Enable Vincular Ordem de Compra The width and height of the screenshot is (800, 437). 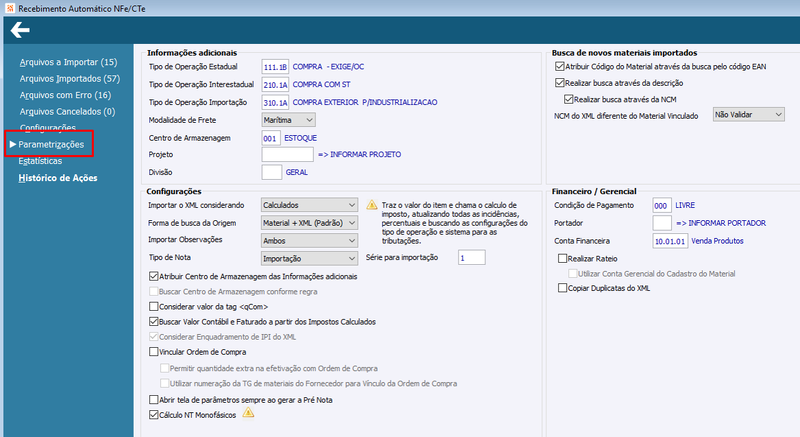click(x=154, y=352)
